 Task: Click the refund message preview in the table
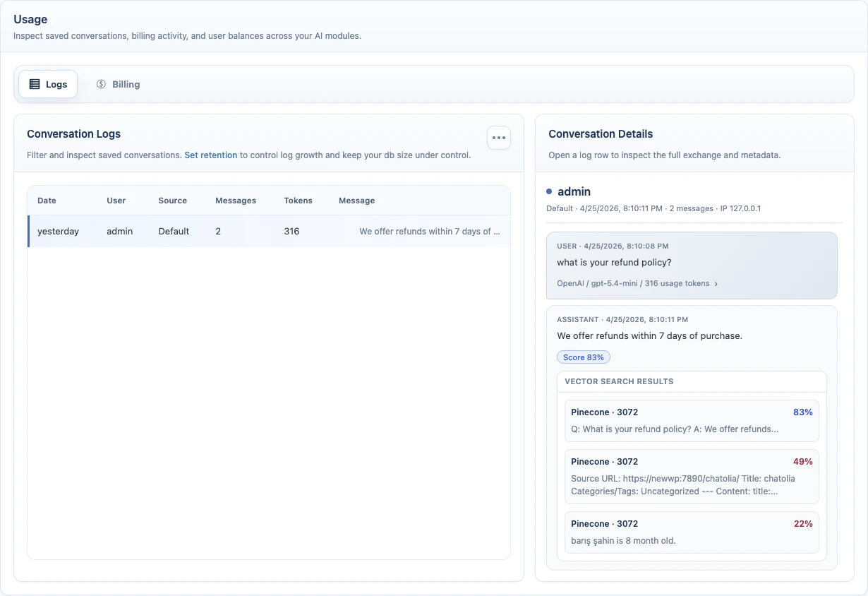click(430, 231)
